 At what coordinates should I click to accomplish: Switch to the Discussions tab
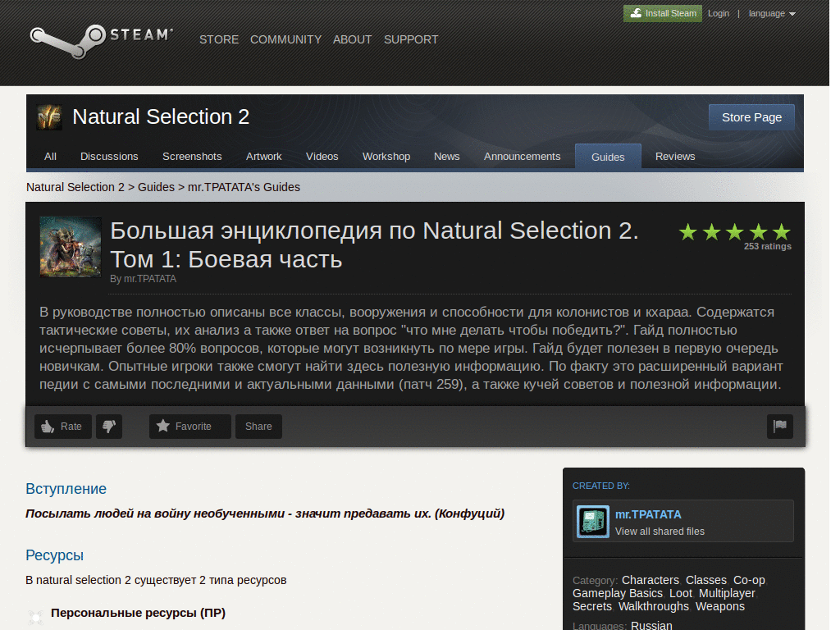(x=109, y=157)
